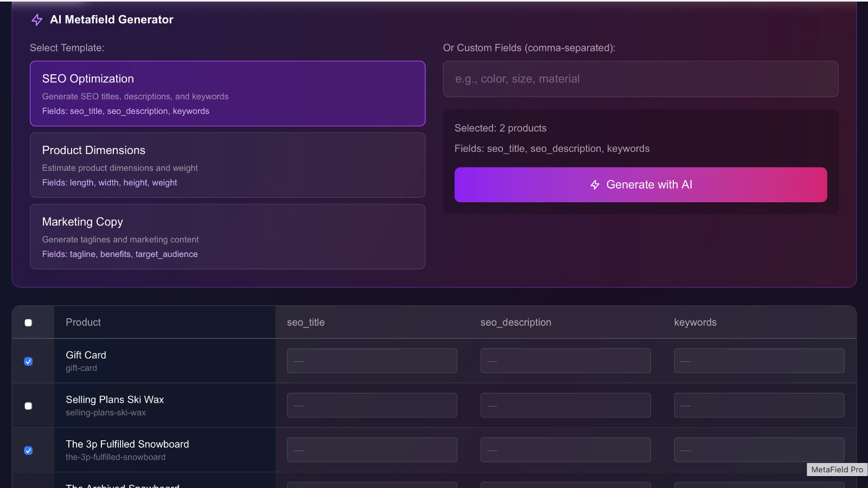
Task: Click the keywords field for The 3p Fulfilled Snowboard
Action: pos(759,450)
